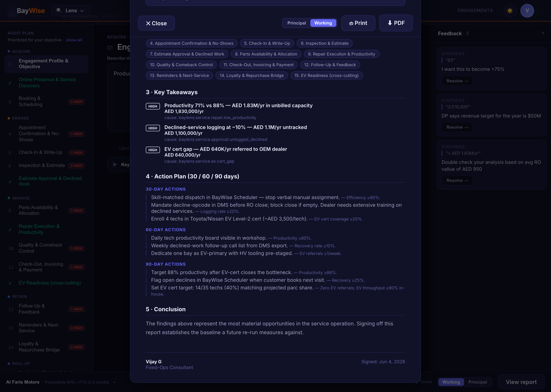Click the 11. Check-Out, Invoicing & Payment chip
Screen dimensions: 551x392
click(258, 65)
